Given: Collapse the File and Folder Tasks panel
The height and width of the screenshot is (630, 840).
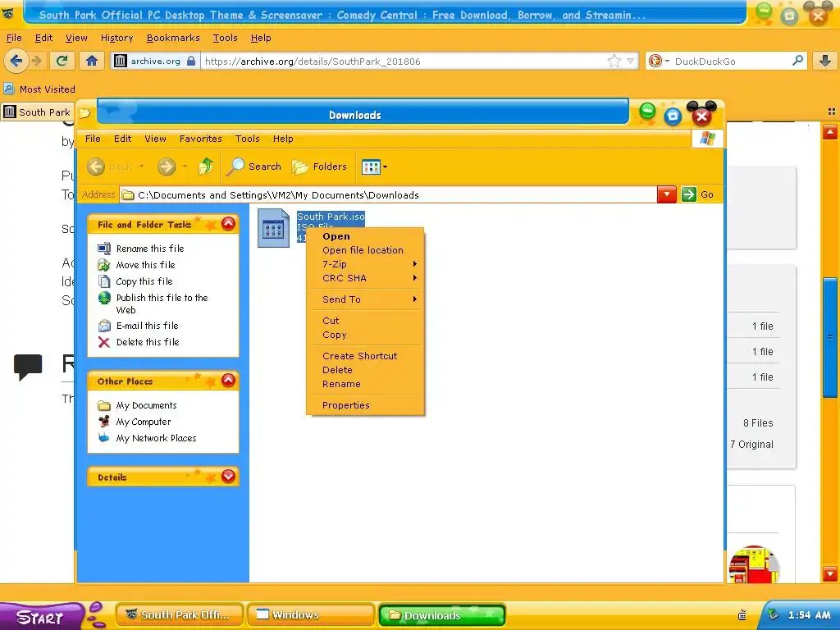Looking at the screenshot, I should (228, 224).
